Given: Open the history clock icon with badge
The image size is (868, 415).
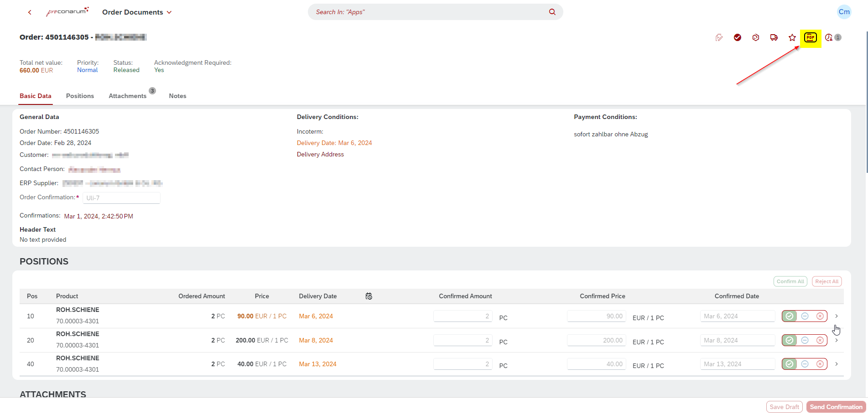Looking at the screenshot, I should coord(829,37).
